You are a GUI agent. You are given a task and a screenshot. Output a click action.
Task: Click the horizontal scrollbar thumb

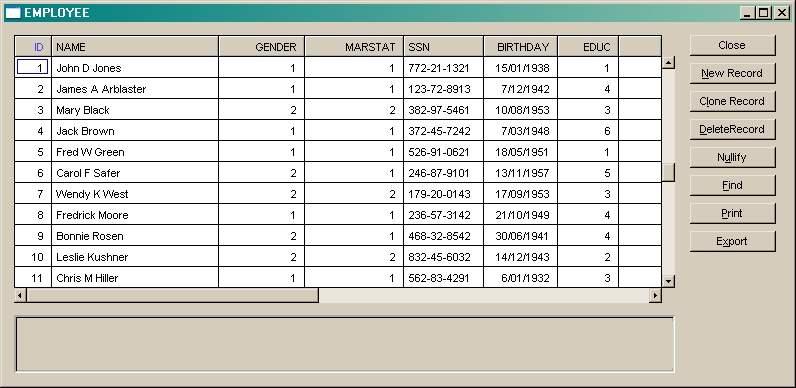pyautogui.click(x=173, y=295)
